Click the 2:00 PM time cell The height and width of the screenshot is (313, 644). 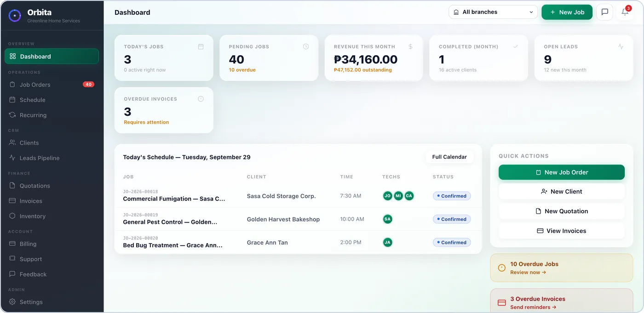(351, 242)
